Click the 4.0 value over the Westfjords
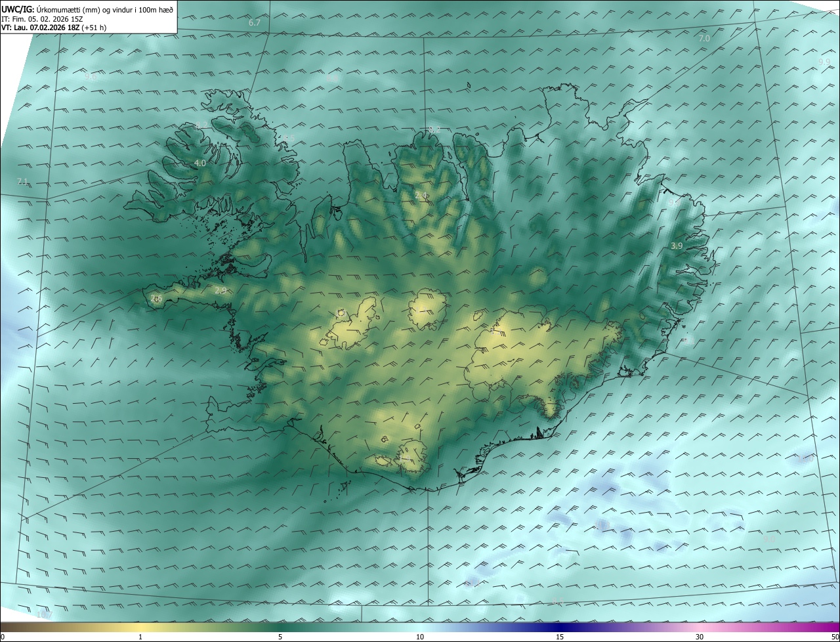 [200, 163]
